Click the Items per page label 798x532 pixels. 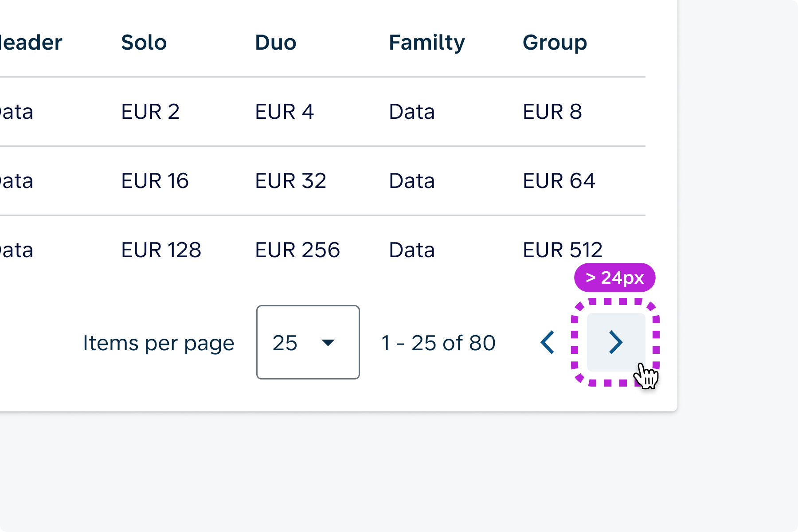(x=159, y=343)
